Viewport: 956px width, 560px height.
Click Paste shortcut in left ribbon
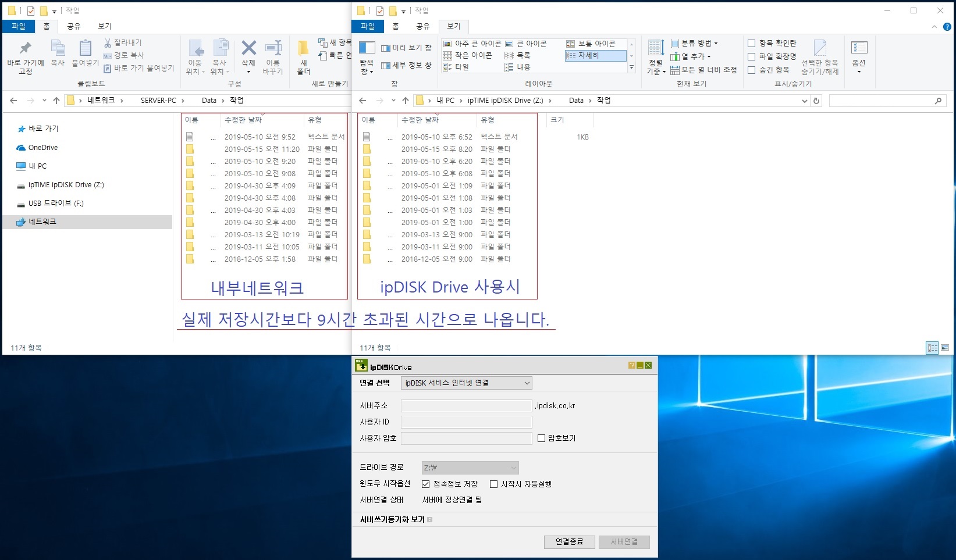pos(138,68)
